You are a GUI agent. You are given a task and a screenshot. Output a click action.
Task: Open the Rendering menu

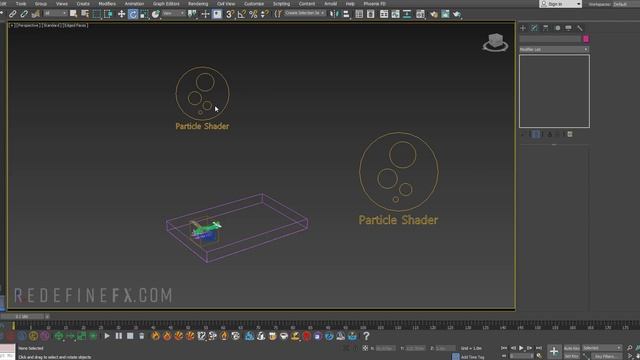pos(198,4)
